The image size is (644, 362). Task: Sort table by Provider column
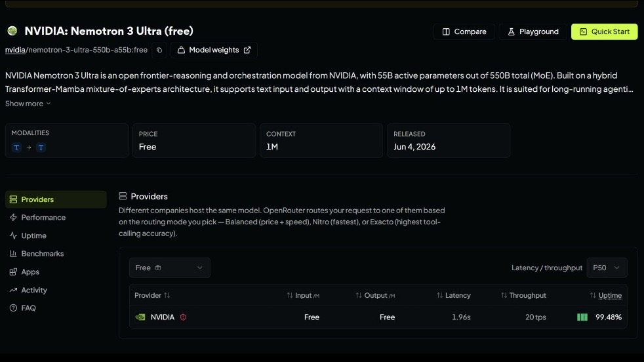click(152, 295)
